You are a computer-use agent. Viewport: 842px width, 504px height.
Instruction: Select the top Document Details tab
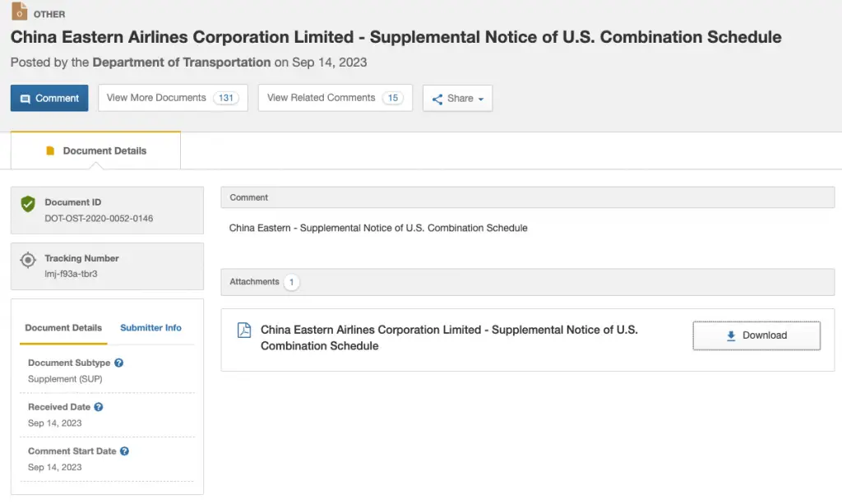[95, 150]
